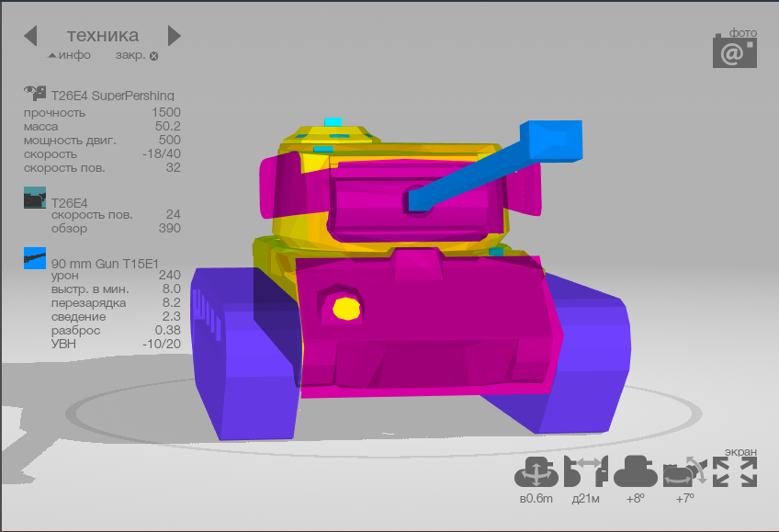Click the turret and gun rotation +7° icon
This screenshot has height=532, width=779.
pos(684,471)
